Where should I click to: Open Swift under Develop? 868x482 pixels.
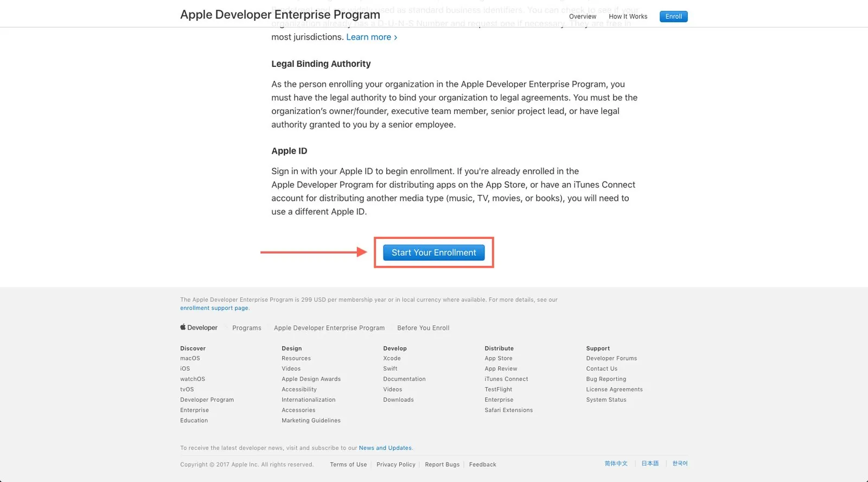coord(390,369)
